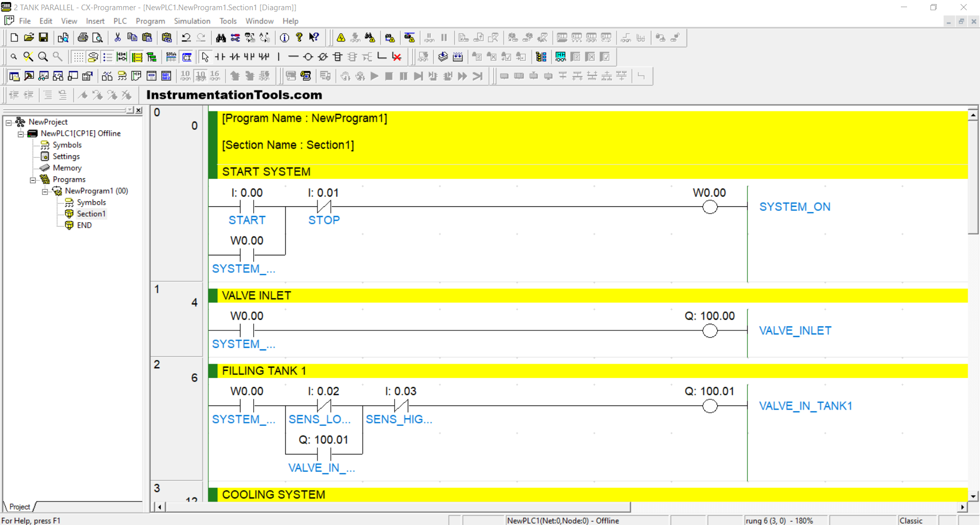This screenshot has width=980, height=525.
Task: Create a new project with New icon
Action: (x=14, y=37)
